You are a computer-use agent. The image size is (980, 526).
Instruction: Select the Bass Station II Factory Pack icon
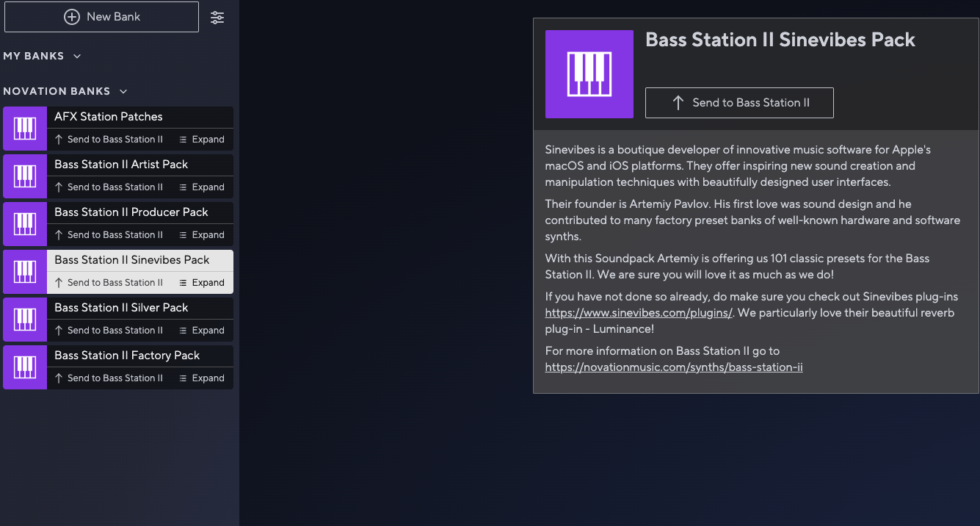25,367
